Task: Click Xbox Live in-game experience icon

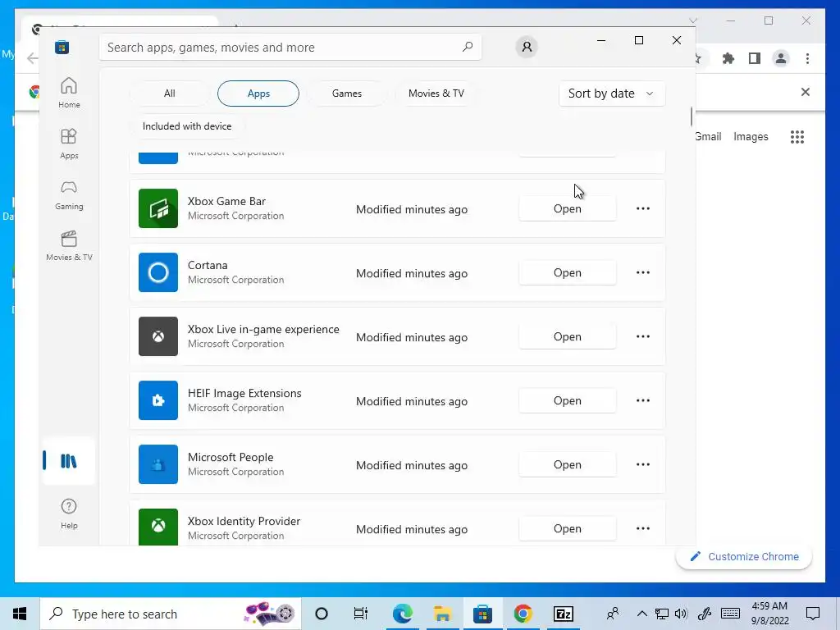Action: (x=158, y=336)
